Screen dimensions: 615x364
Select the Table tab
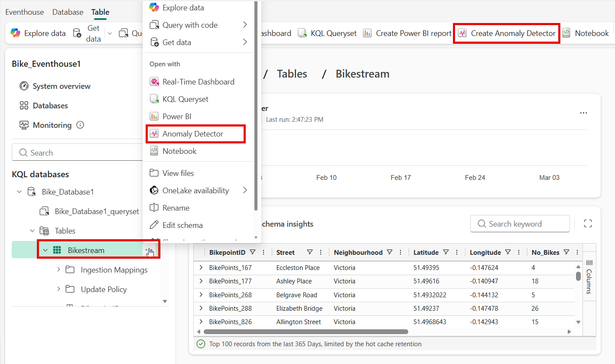point(100,12)
